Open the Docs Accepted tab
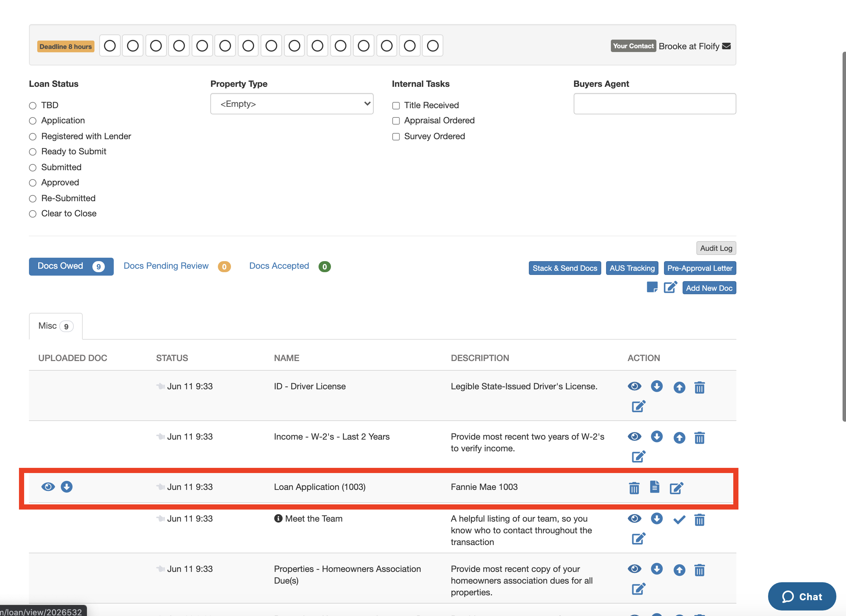The image size is (846, 616). coord(279,266)
